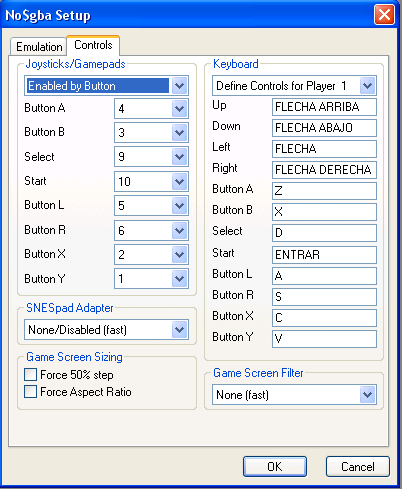The width and height of the screenshot is (402, 489).
Task: Click the OK button
Action: (275, 466)
